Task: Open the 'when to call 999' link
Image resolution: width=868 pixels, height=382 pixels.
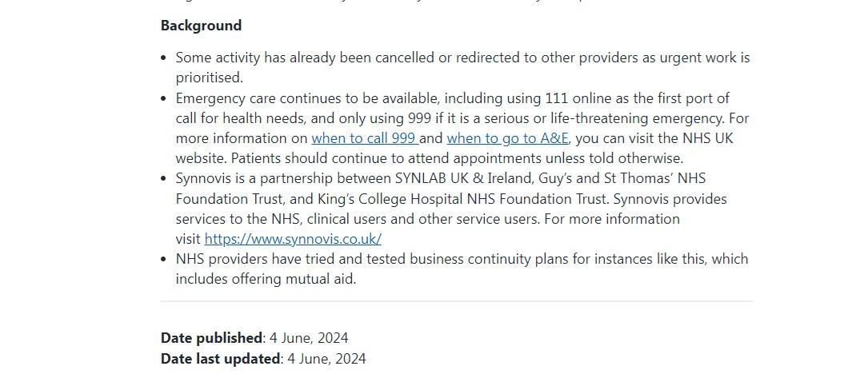Action: pos(363,138)
